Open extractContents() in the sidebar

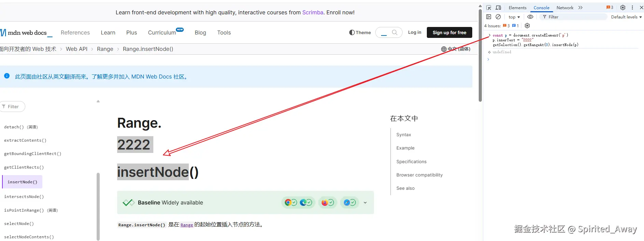click(x=25, y=140)
